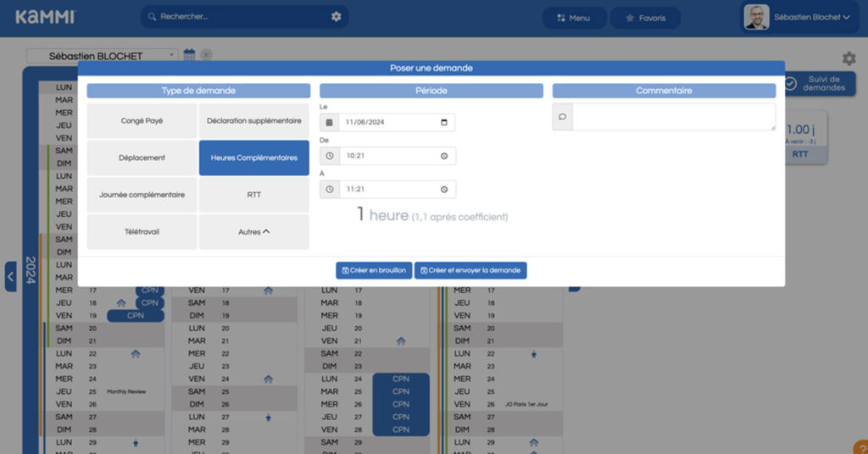Select the RTT request type
Screen dimensions: 868x454
[253, 195]
